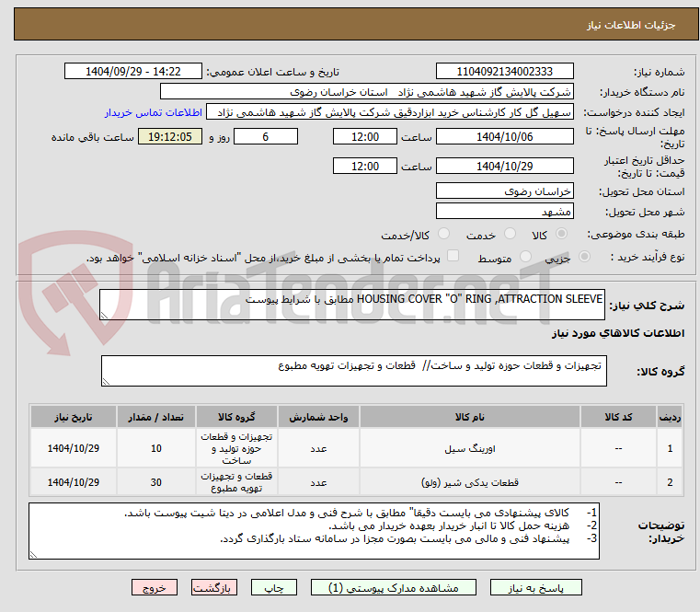This screenshot has width=700, height=612.
Task: Click date 1404/10/29 in اورینگ سیل row
Action: click(74, 448)
